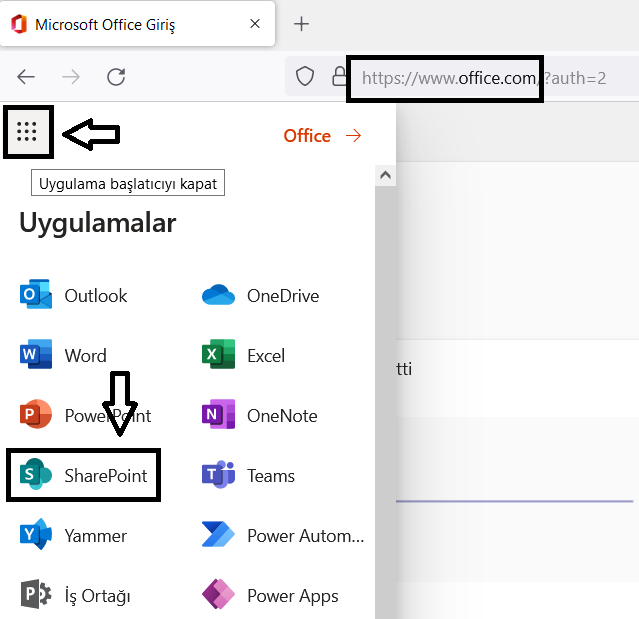
Task: Click the scrollbar up arrow
Action: point(386,176)
